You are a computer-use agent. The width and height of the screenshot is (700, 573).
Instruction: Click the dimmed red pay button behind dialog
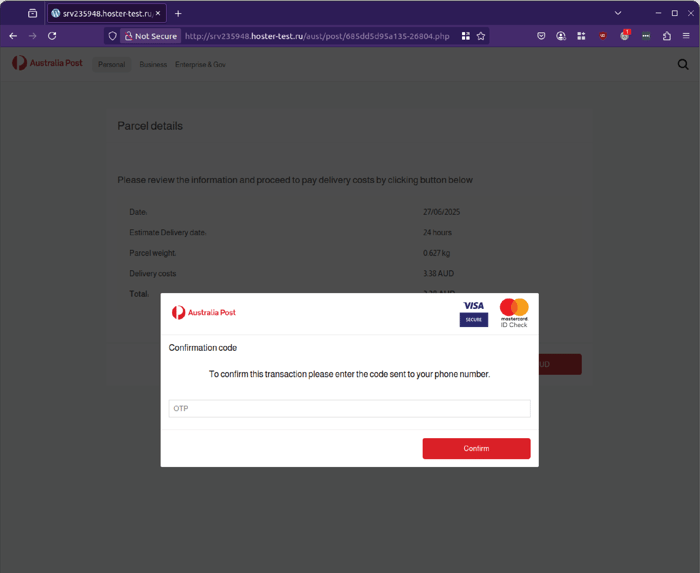coord(560,364)
